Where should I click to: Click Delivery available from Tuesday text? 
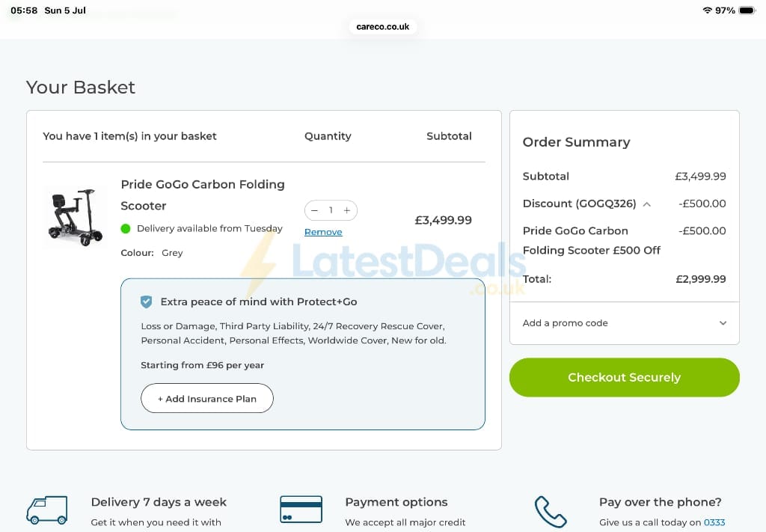pos(209,229)
